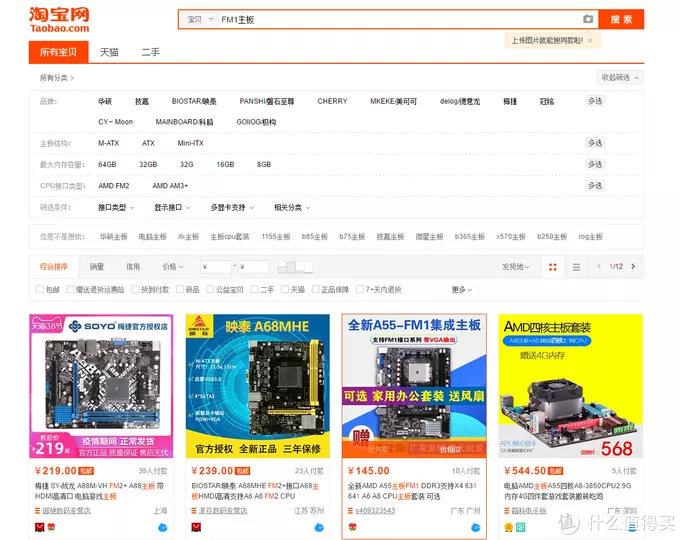Enable the 新品 new items checkbox
Screen dimensions: 680x540
180,289
